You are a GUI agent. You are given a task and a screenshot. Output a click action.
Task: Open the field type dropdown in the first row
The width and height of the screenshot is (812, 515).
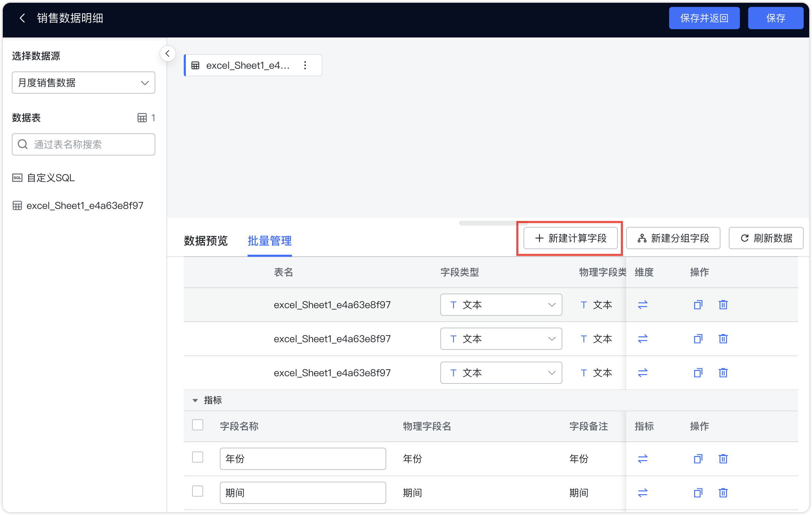pos(501,305)
